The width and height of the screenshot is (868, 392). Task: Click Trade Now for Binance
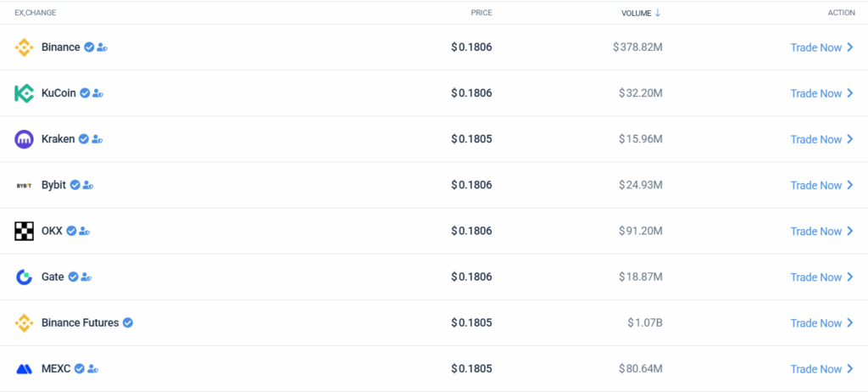click(815, 48)
